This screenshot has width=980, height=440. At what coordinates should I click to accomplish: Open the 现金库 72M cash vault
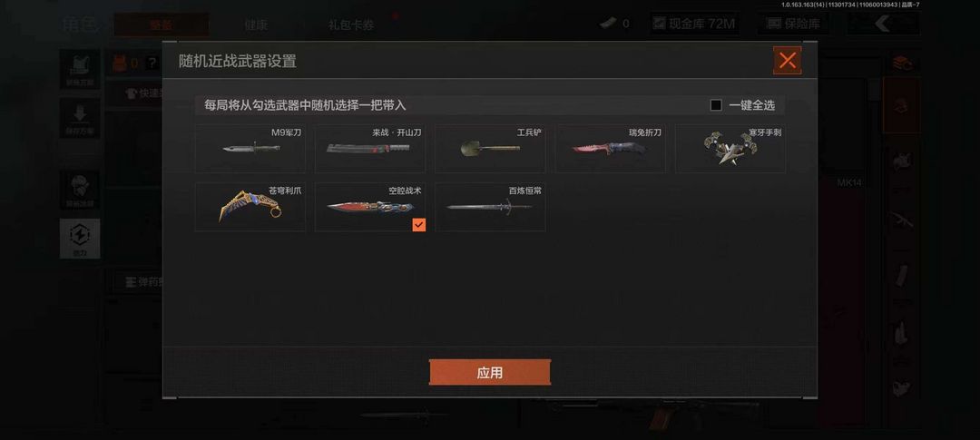pyautogui.click(x=694, y=24)
